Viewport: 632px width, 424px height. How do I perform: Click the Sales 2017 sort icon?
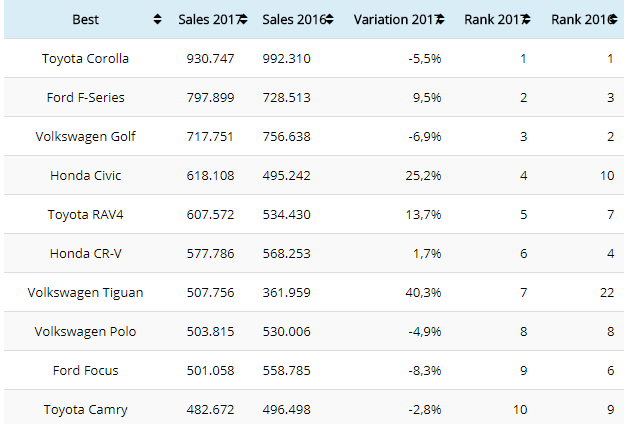point(244,19)
